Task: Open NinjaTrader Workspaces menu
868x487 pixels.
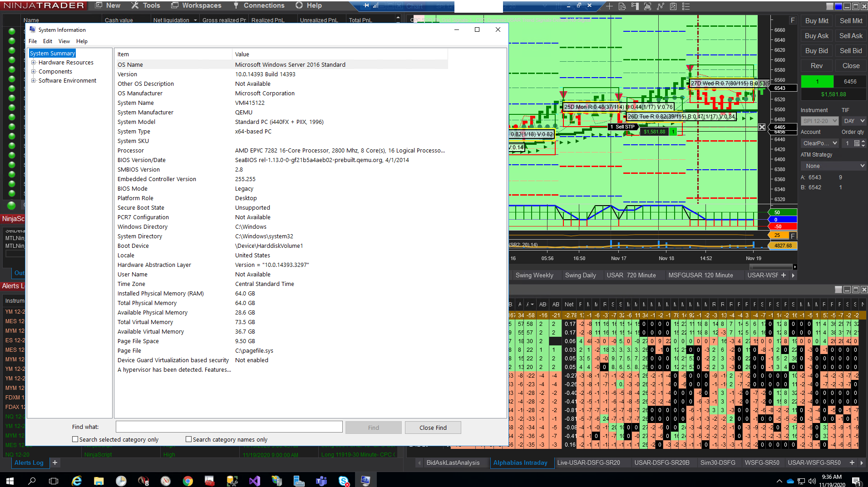Action: coord(196,5)
